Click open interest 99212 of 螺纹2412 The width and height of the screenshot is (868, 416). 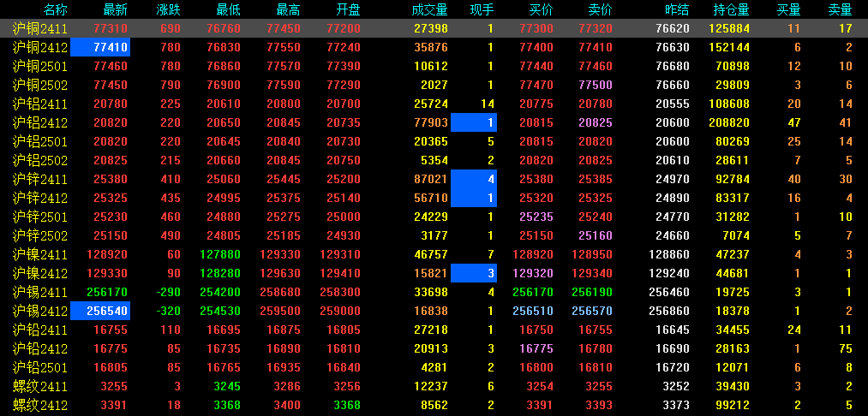click(733, 406)
